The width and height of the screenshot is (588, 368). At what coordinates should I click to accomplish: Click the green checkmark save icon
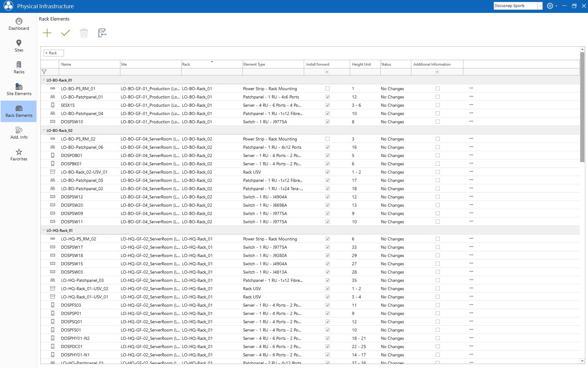coord(66,33)
